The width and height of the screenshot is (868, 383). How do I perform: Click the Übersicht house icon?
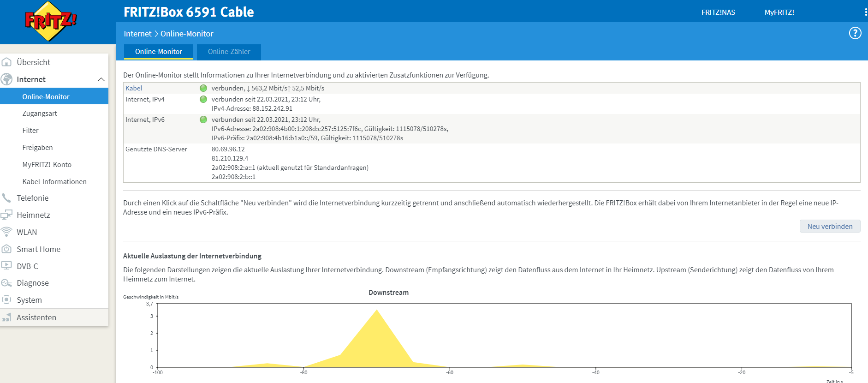click(x=6, y=62)
